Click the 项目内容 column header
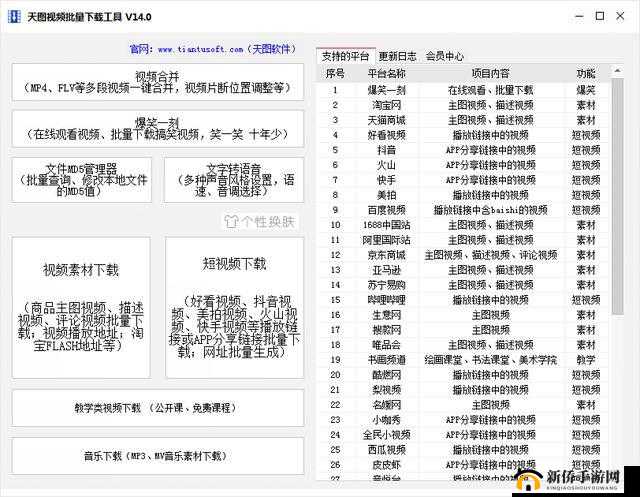Image resolution: width=640 pixels, height=497 pixels. coord(491,73)
